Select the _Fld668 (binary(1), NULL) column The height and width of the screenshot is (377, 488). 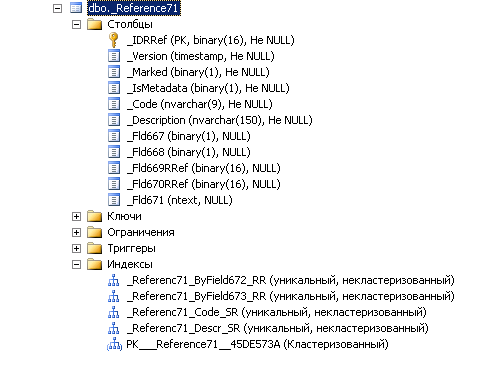[189, 152]
